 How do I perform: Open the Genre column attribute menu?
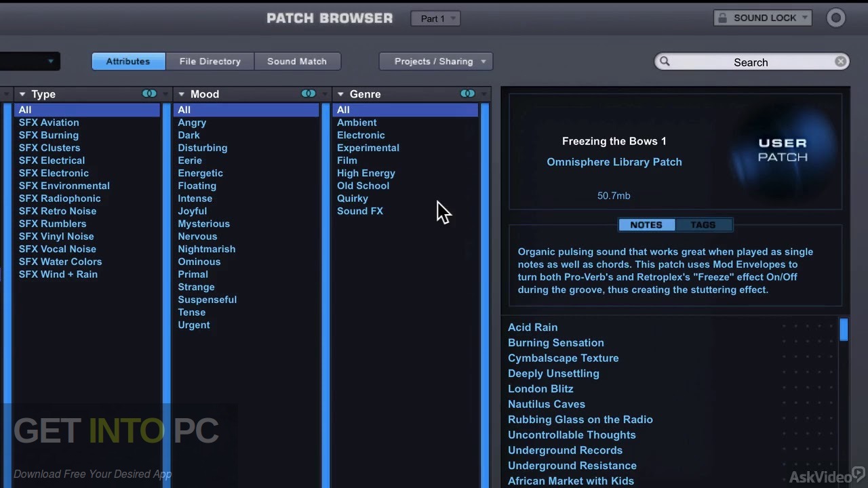[x=340, y=94]
